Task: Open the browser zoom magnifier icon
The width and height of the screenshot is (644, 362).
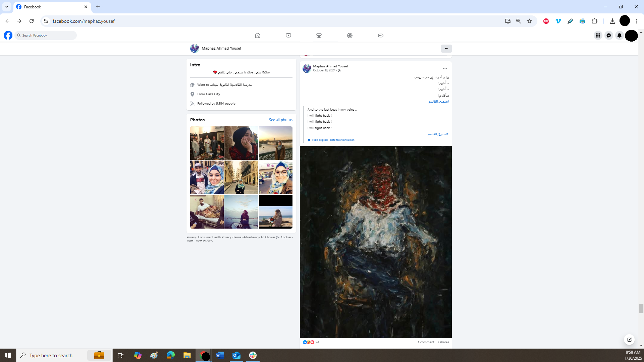Action: pyautogui.click(x=519, y=21)
